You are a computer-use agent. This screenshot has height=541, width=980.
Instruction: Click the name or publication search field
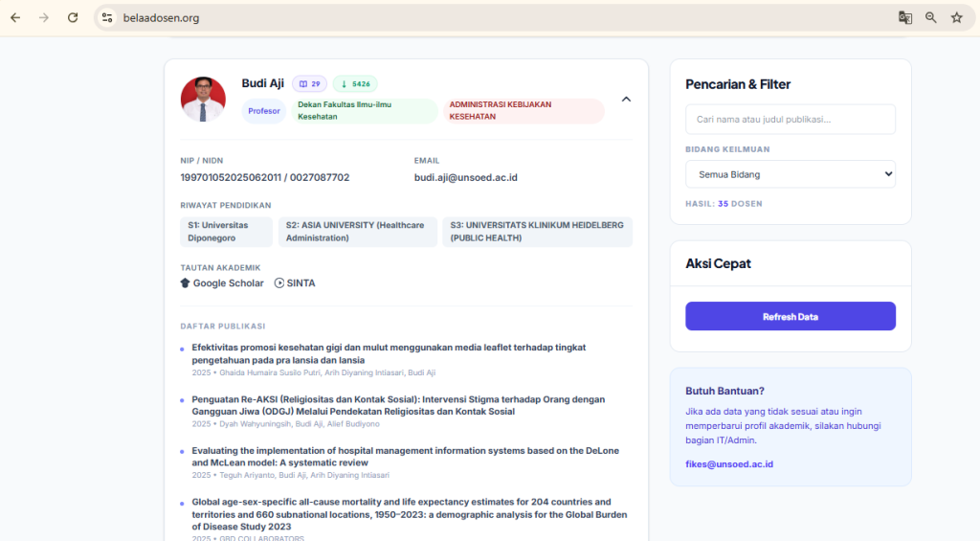coord(790,120)
